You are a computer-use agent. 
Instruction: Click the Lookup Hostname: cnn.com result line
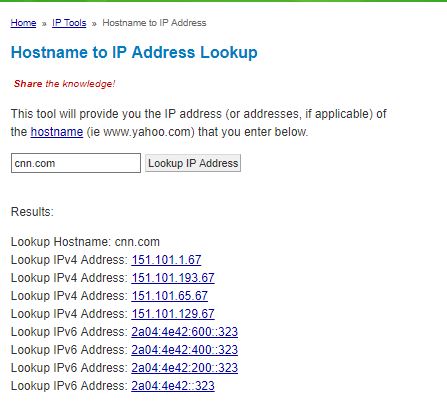pyautogui.click(x=85, y=242)
